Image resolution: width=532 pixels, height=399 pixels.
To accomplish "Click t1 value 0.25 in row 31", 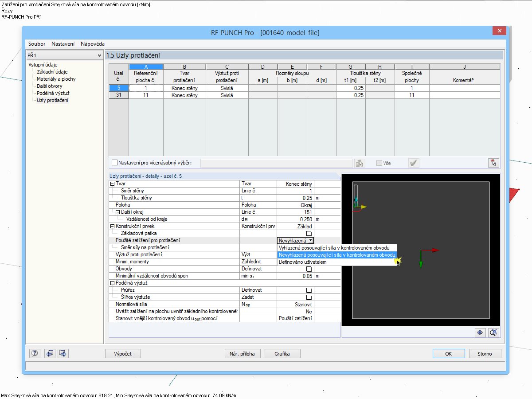I will pos(351,95).
